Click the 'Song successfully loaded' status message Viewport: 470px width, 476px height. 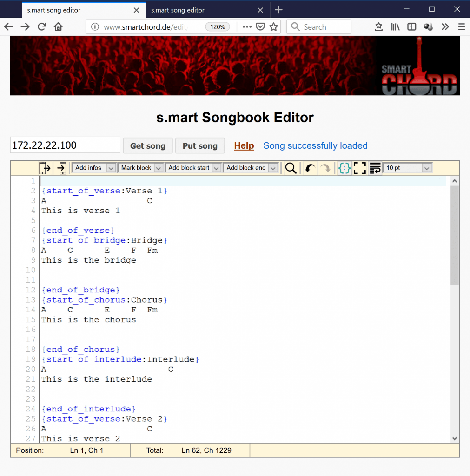tap(315, 145)
